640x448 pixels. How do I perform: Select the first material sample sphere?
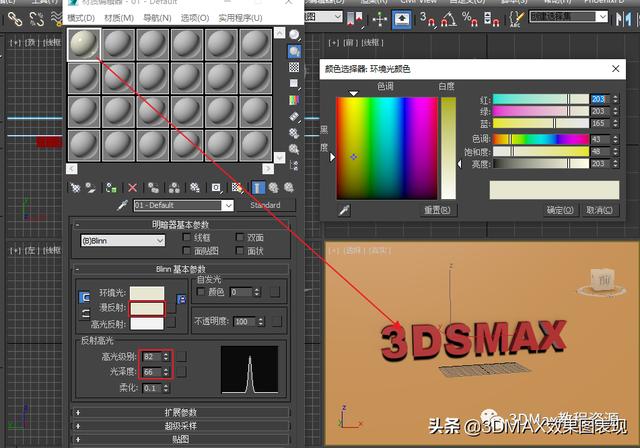point(83,44)
